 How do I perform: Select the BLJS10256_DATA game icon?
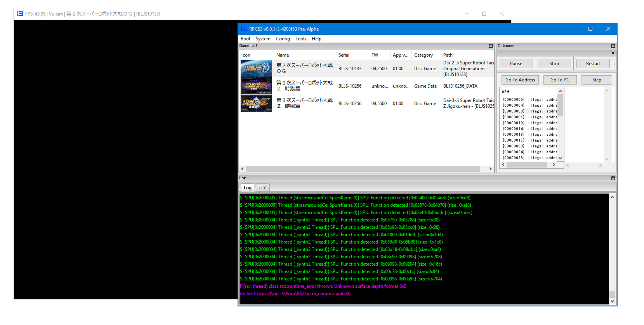click(x=256, y=86)
